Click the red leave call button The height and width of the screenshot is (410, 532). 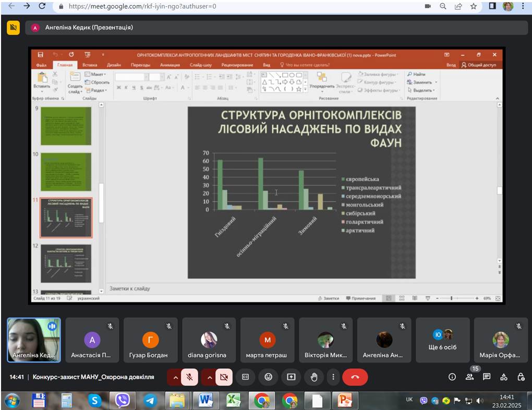pyautogui.click(x=355, y=377)
